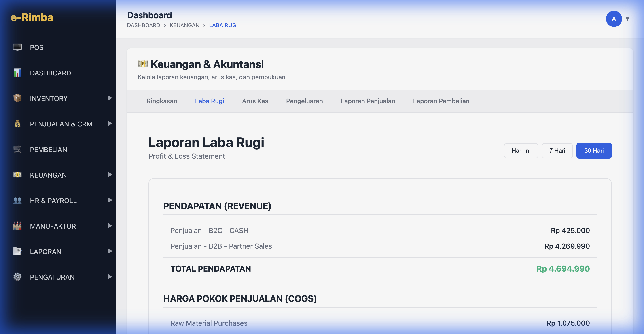644x334 pixels.
Task: Select the Hari Ini period filter
Action: (521, 151)
